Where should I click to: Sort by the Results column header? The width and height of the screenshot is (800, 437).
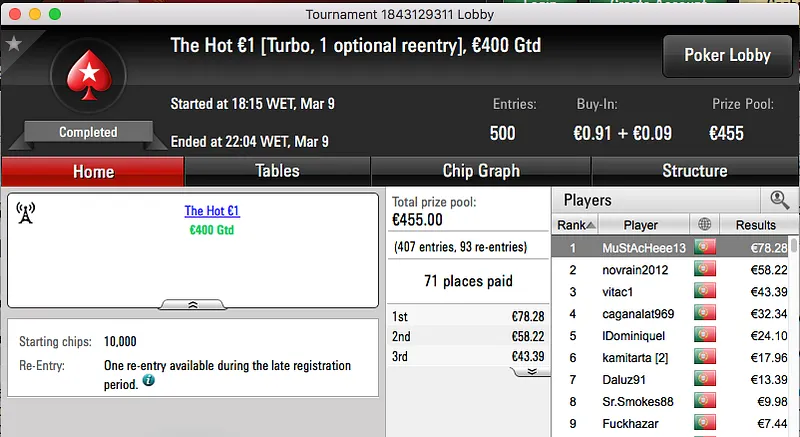pyautogui.click(x=755, y=225)
